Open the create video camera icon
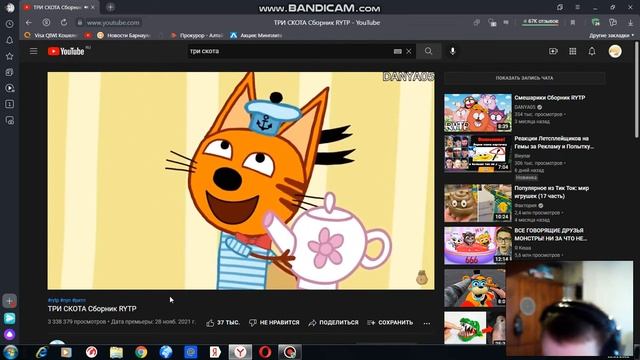The height and width of the screenshot is (360, 640). [553, 51]
